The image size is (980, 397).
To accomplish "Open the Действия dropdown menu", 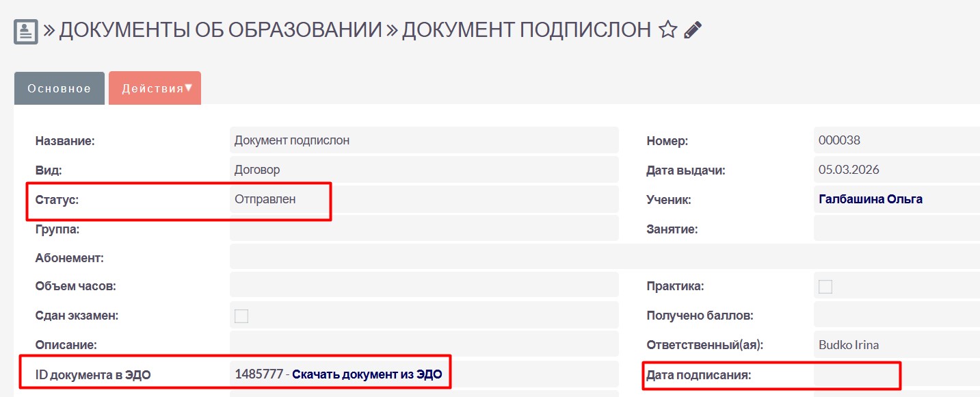I will [x=155, y=88].
